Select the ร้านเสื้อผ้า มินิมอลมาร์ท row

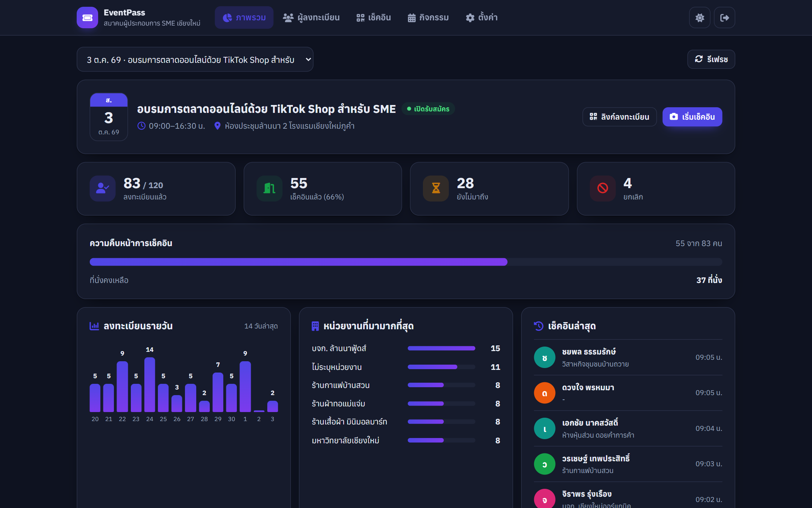pyautogui.click(x=406, y=422)
